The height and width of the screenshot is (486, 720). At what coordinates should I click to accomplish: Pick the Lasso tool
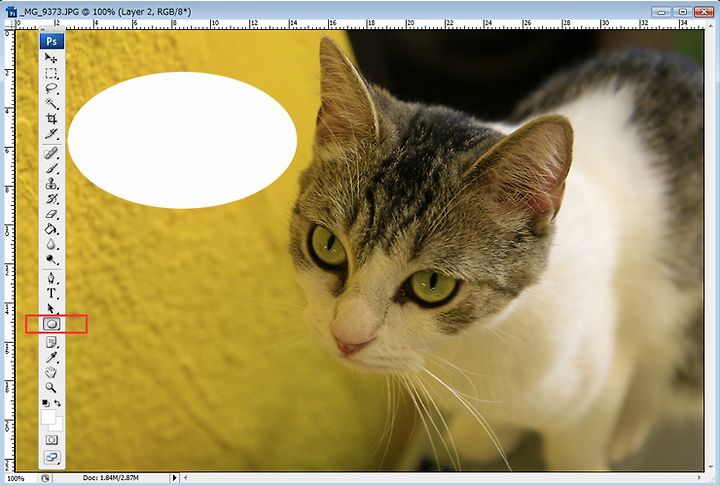pyautogui.click(x=51, y=88)
